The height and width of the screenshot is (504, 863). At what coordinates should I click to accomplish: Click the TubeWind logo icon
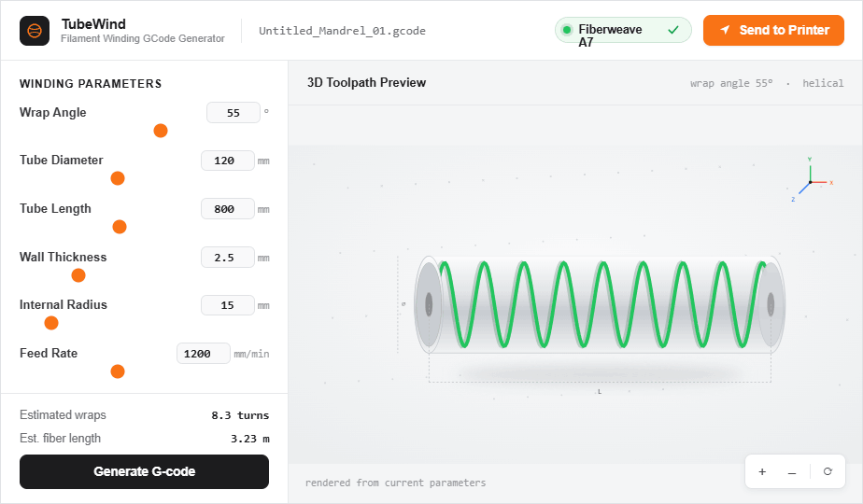tap(35, 30)
